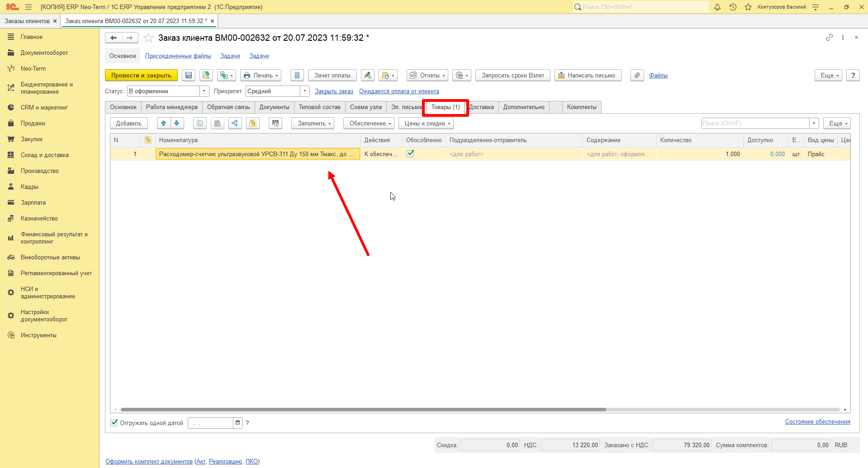Image resolution: width=868 pixels, height=468 pixels.
Task: Open the Заполнить dropdown menu
Action: pos(313,123)
